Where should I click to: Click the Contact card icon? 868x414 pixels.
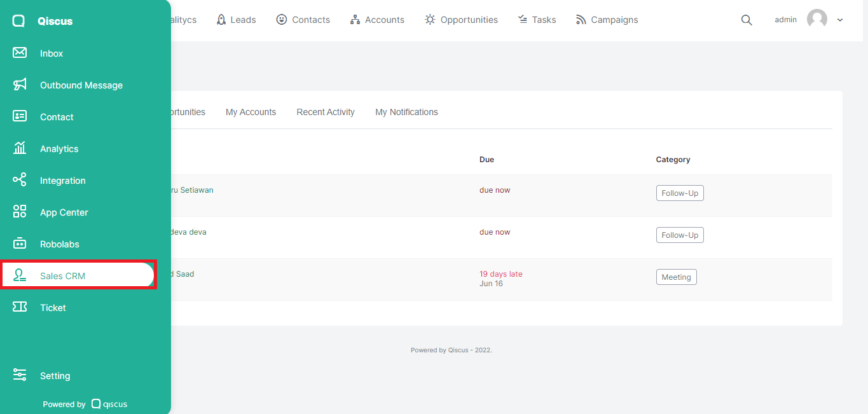click(20, 116)
